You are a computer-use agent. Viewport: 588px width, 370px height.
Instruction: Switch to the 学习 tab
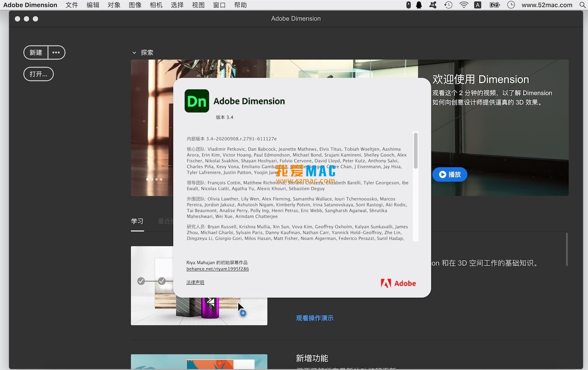[137, 221]
